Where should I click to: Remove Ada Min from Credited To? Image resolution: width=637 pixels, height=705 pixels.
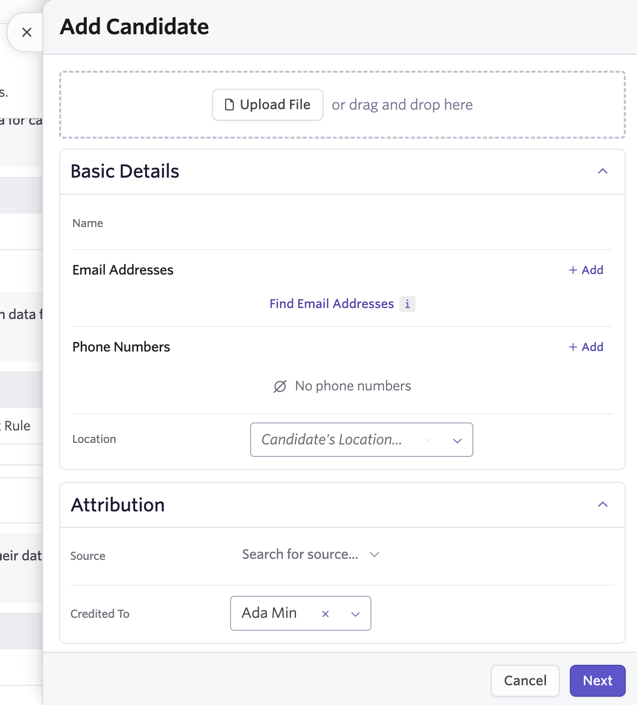tap(325, 614)
